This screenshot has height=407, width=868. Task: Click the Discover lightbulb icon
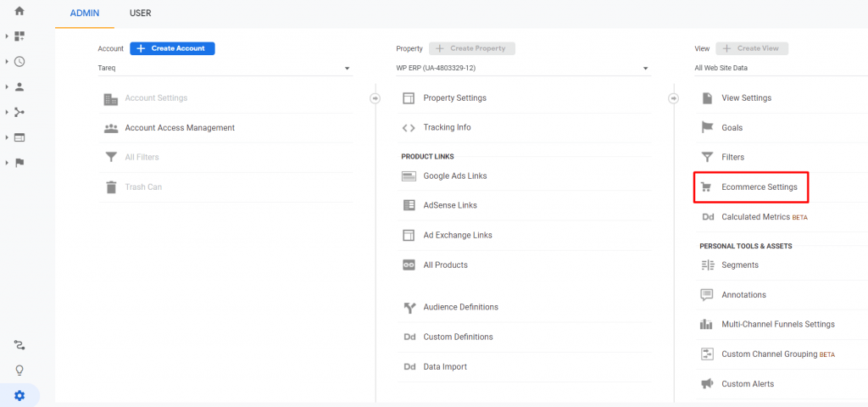(x=19, y=371)
